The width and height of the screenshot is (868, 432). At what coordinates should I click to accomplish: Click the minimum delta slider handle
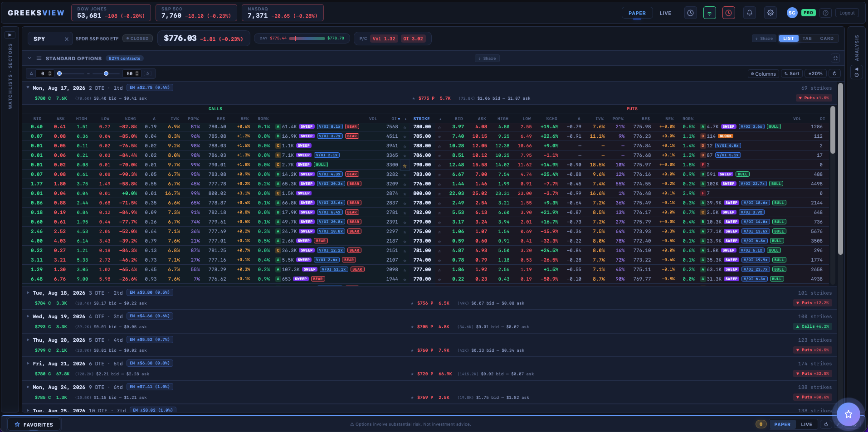coord(59,73)
